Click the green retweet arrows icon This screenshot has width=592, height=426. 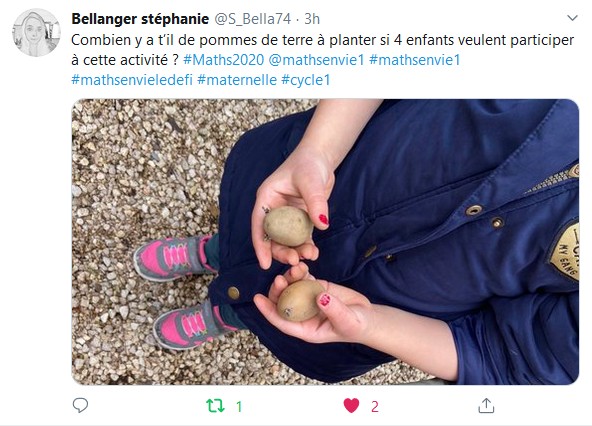pos(215,406)
